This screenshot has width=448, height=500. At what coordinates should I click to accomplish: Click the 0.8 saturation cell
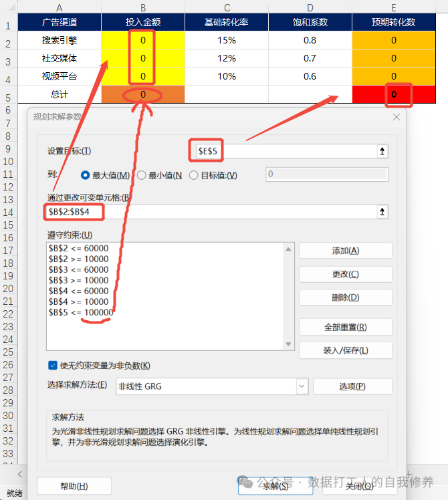pos(310,40)
